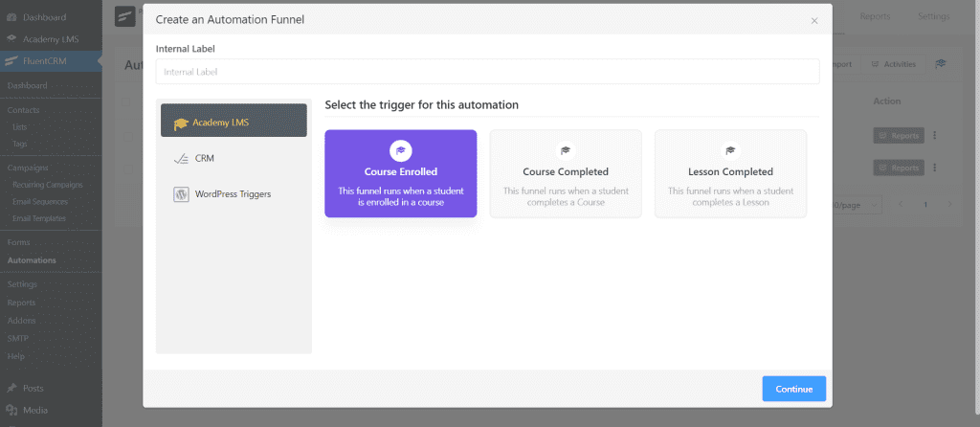This screenshot has height=427, width=980.
Task: Select the Course Enrolled trigger card
Action: pos(401,174)
